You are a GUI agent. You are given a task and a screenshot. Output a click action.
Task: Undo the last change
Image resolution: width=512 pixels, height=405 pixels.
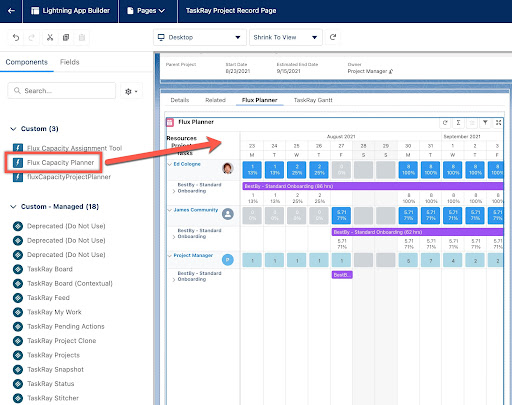[16, 37]
